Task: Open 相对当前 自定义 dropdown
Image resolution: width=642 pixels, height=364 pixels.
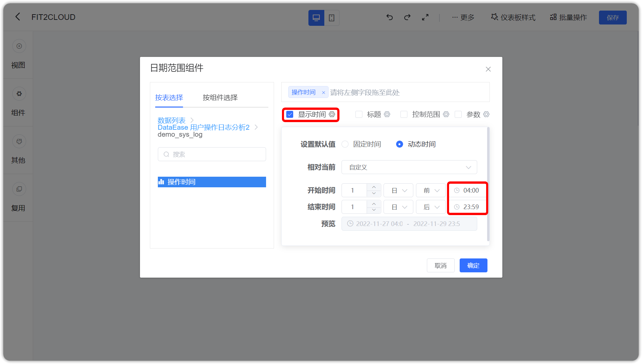Action: (409, 167)
